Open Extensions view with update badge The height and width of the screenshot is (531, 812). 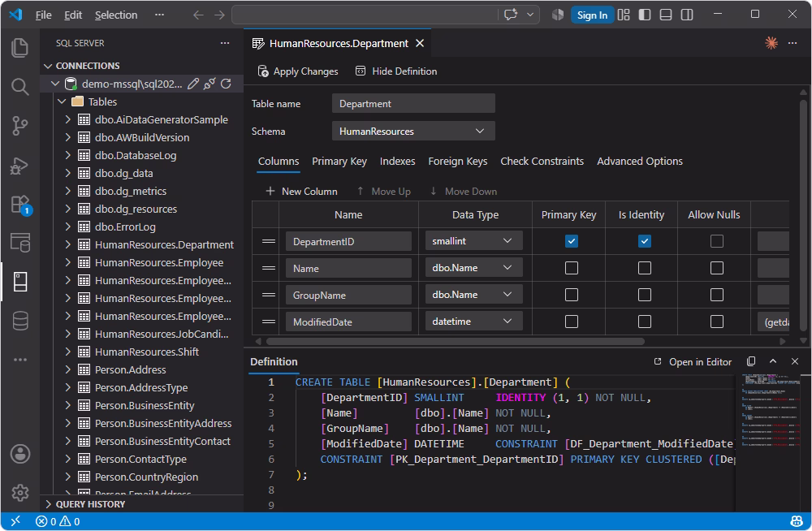(21, 205)
